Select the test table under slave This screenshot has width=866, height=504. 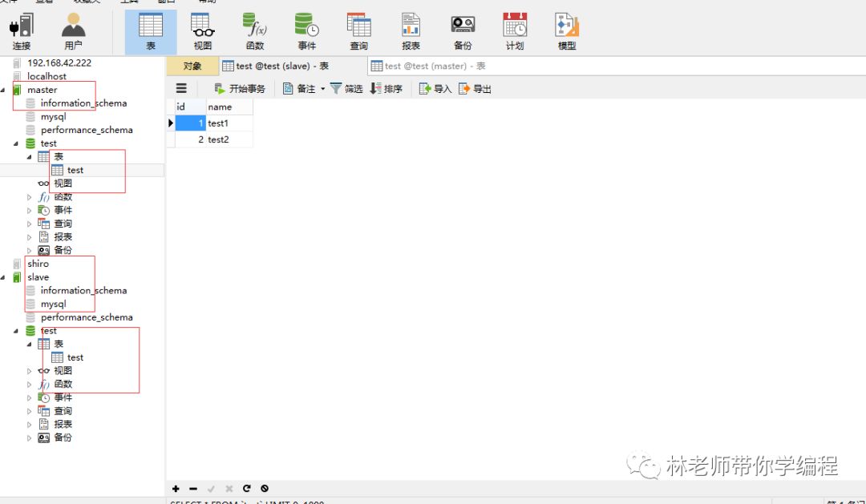(75, 357)
